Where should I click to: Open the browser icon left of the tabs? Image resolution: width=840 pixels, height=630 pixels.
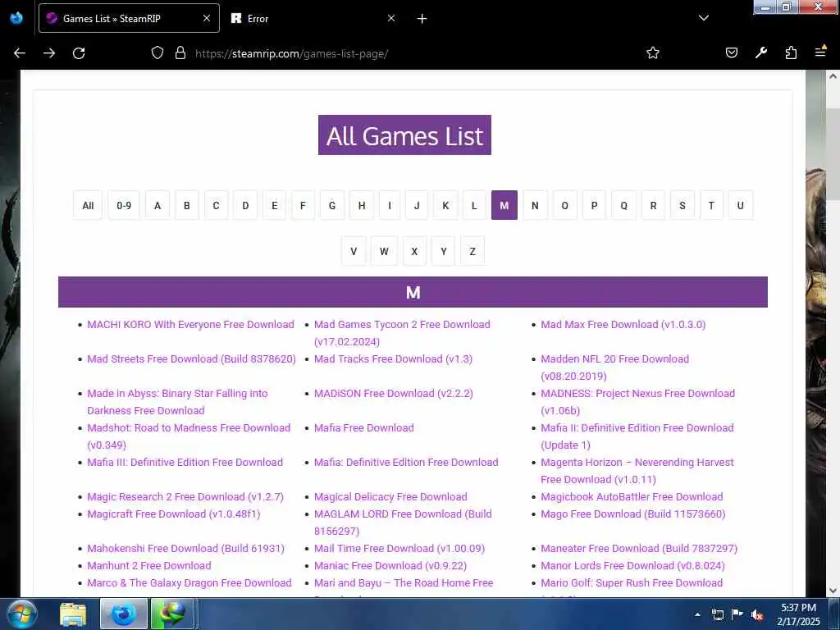point(16,18)
